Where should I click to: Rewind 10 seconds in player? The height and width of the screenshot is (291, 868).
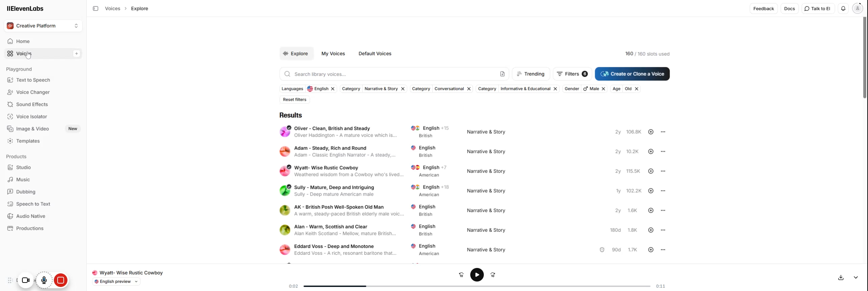tap(461, 275)
